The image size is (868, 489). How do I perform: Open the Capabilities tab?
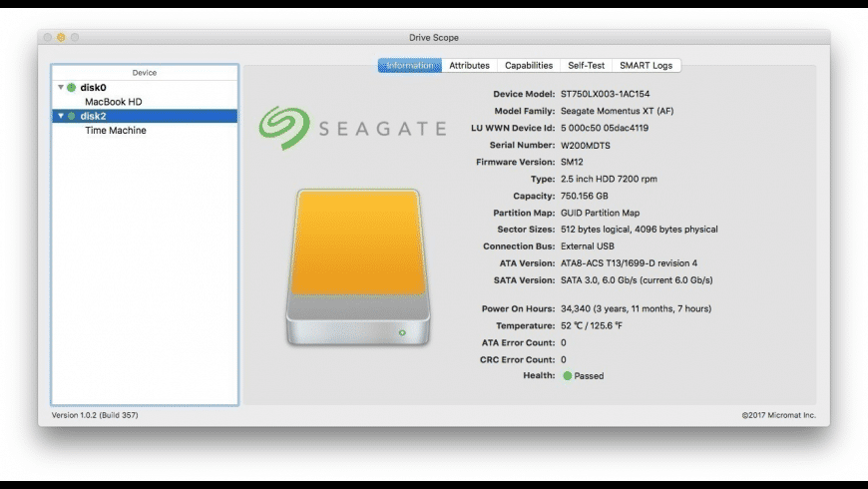coord(529,65)
